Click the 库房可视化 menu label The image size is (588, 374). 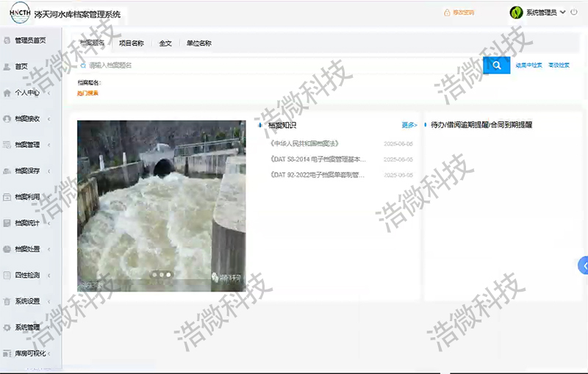(30, 353)
